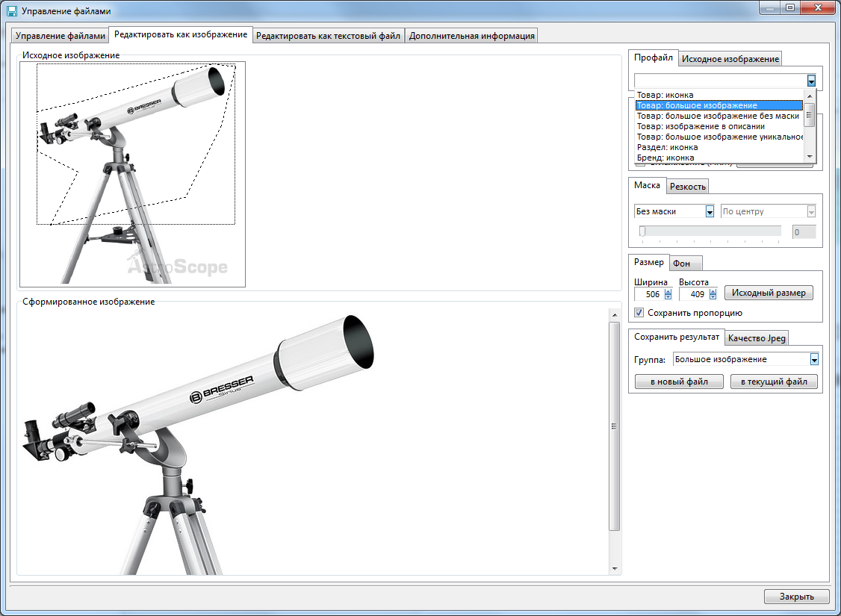Toggle the Сохранить пропорцию checkbox
Image resolution: width=841 pixels, height=616 pixels.
coord(639,313)
